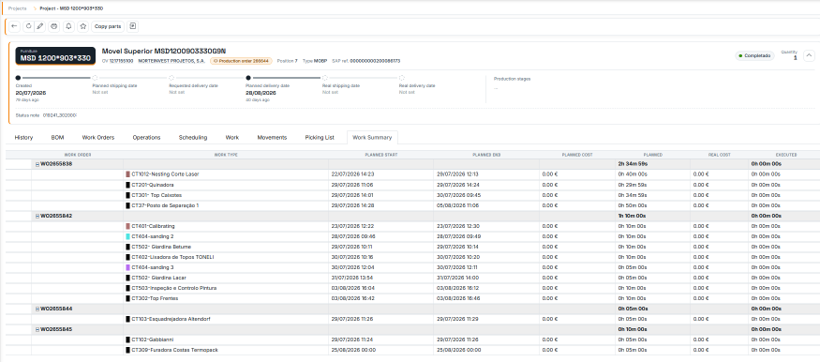Select CT309-Furadora Costas Termopack row

click(x=175, y=350)
